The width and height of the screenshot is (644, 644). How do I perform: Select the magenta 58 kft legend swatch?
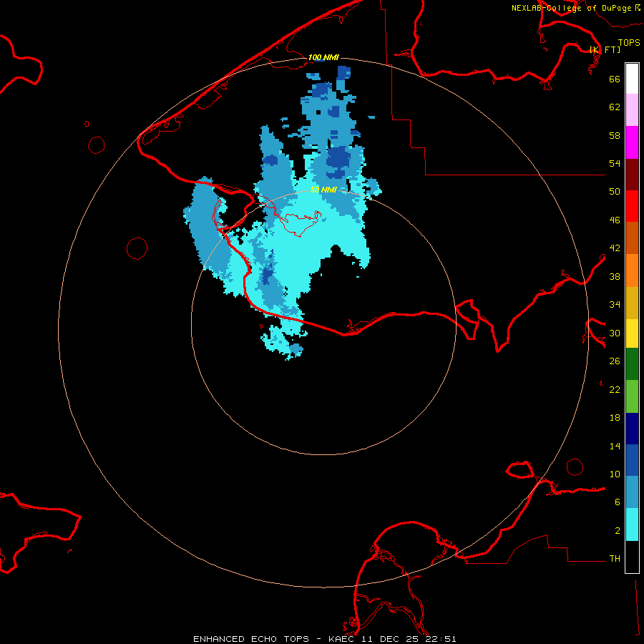(632, 142)
